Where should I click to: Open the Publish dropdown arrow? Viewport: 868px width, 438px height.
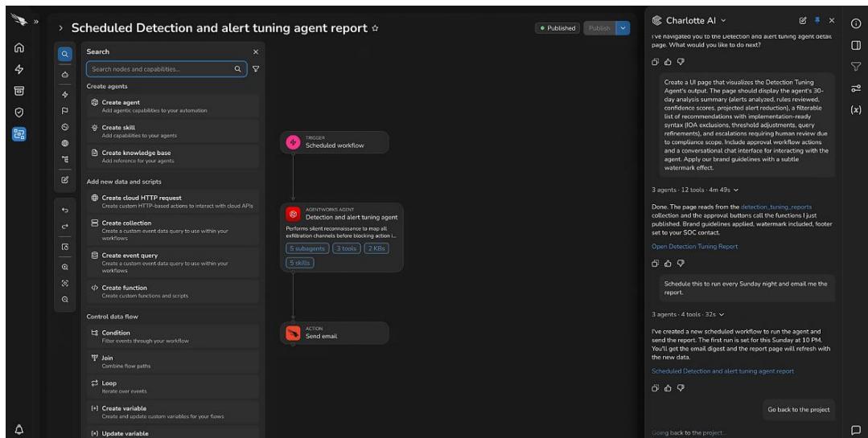pos(623,28)
